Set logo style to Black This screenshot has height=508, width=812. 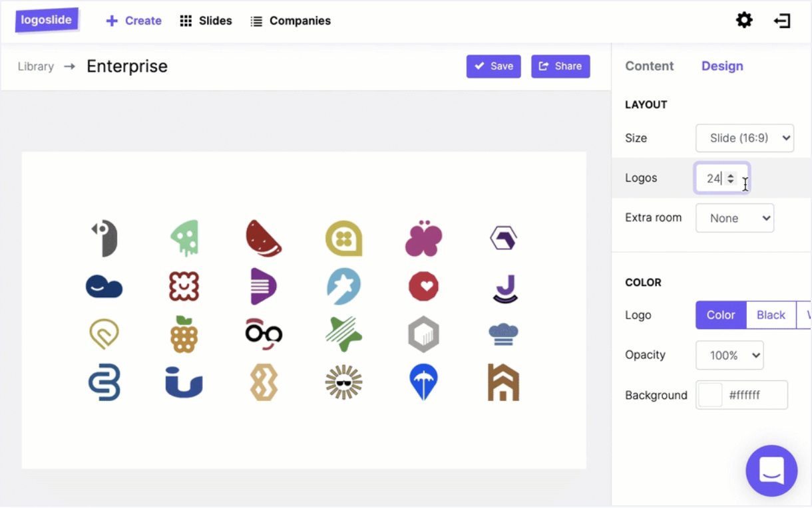pyautogui.click(x=771, y=315)
